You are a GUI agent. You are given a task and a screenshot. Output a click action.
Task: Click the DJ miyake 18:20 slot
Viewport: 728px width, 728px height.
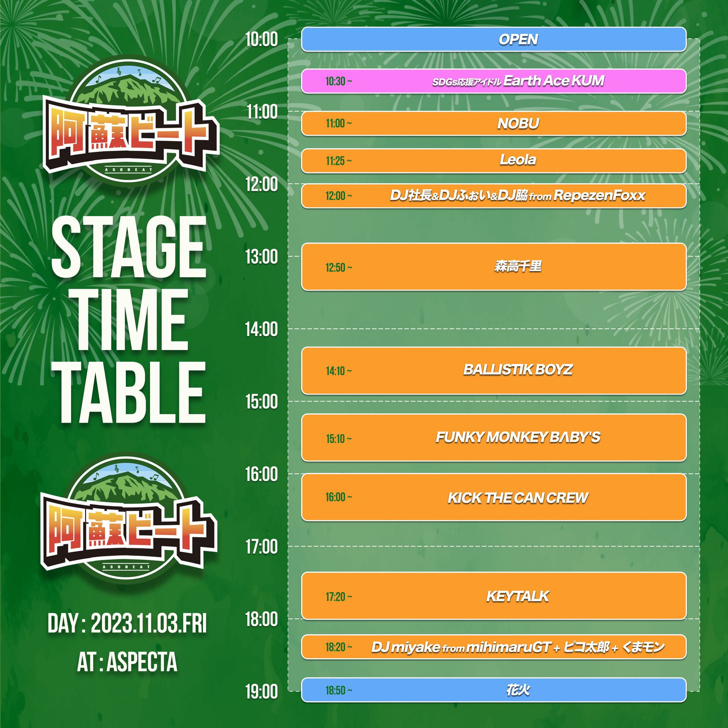click(x=494, y=647)
